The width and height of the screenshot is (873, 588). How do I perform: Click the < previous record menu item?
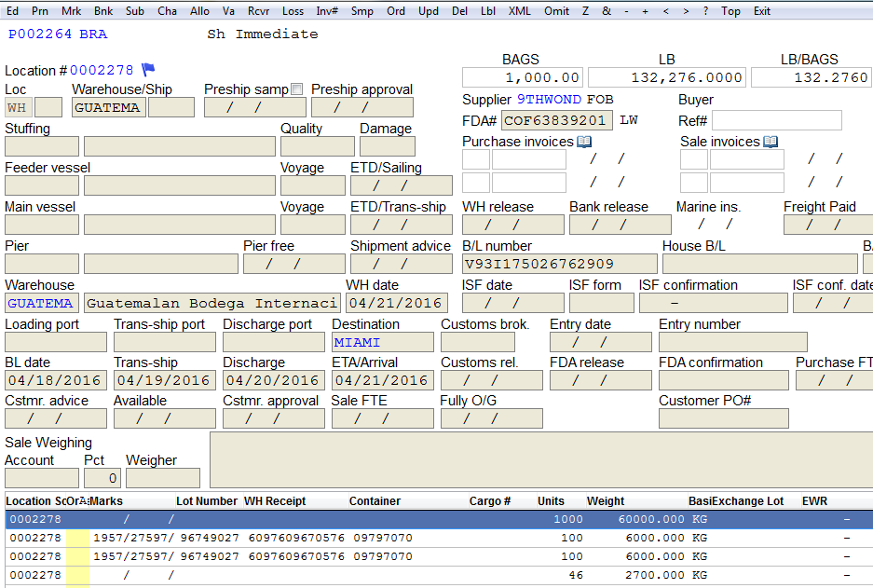[666, 11]
